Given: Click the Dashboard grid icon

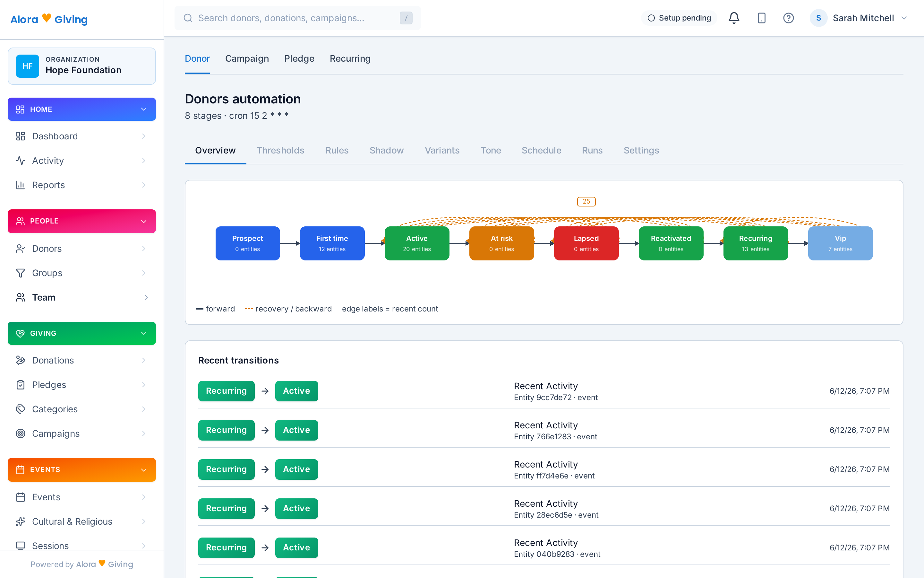Looking at the screenshot, I should point(20,136).
